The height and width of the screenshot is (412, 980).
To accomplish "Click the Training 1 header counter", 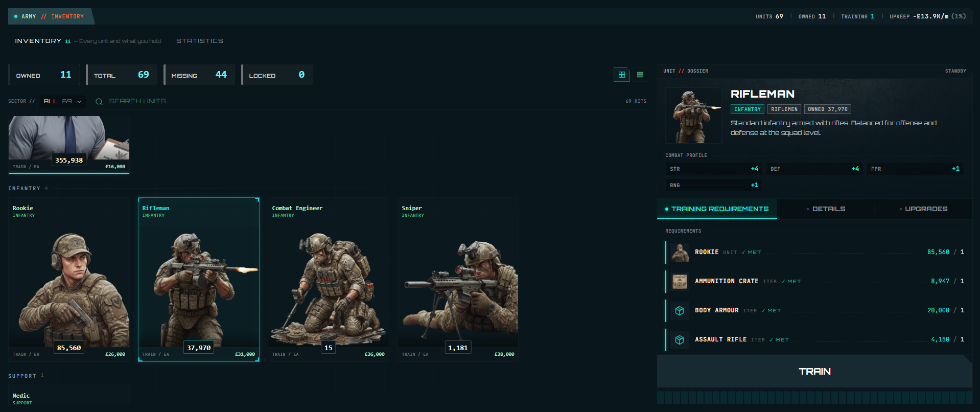I will [857, 16].
